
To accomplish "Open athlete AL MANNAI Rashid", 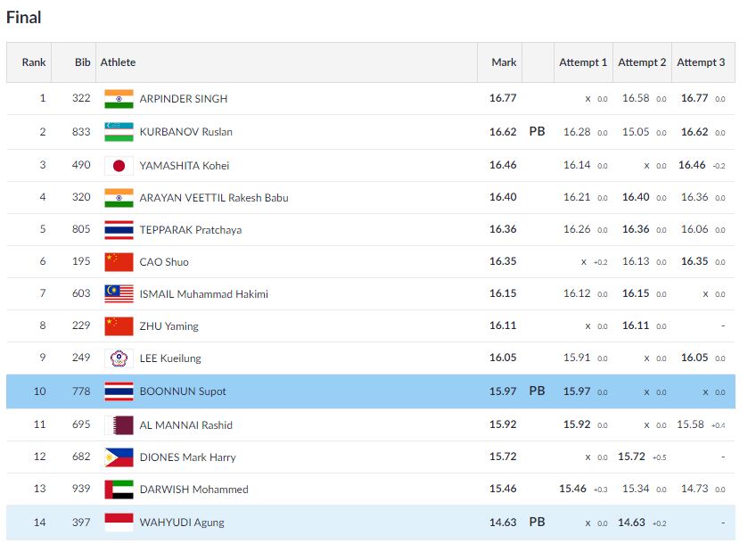I will click(185, 425).
